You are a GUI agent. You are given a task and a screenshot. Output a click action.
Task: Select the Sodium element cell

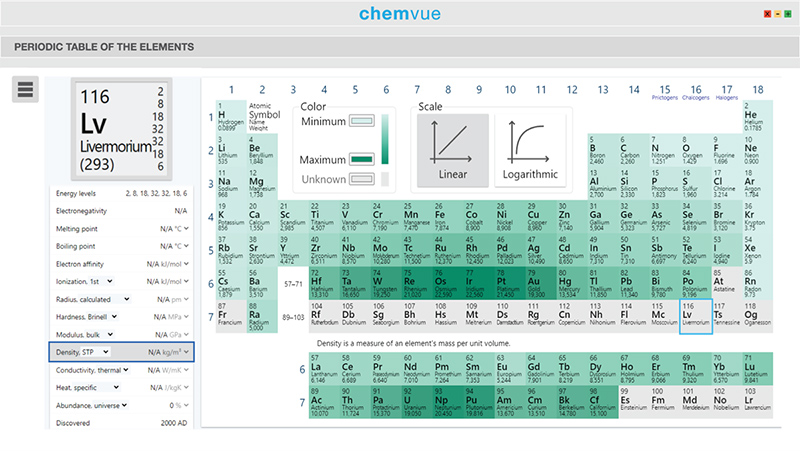231,184
